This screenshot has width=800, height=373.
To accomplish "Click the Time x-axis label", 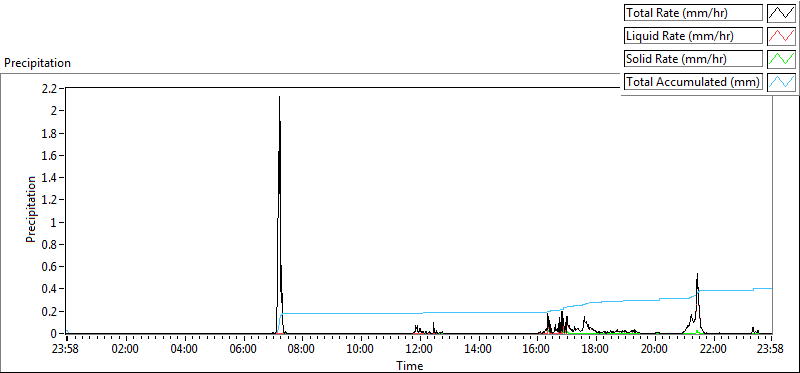I will [410, 365].
